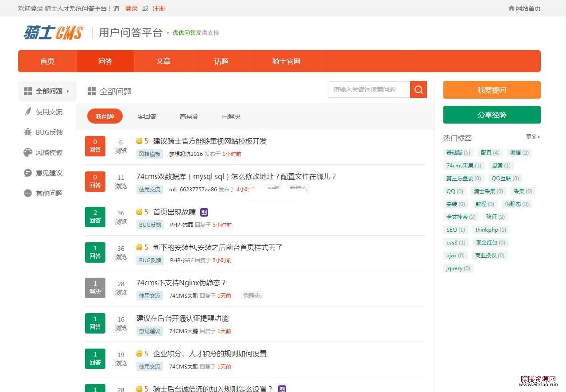Open the 话题 navigation tab
The image size is (566, 392).
[x=221, y=61]
